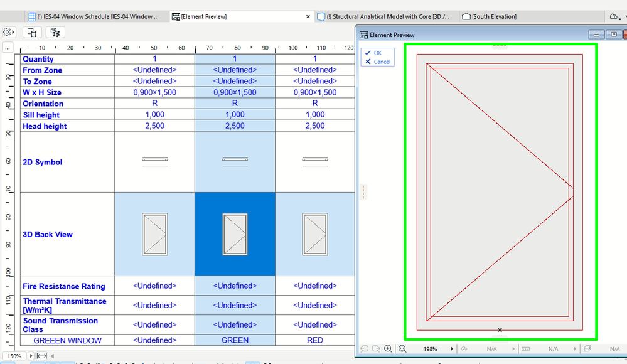This screenshot has height=364, width=627.
Task: Select the show selection in 2D toolbar icon
Action: [31, 31]
